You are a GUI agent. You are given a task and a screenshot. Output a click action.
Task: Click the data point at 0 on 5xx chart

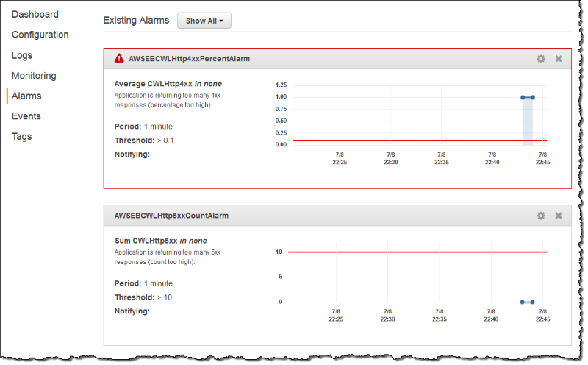coord(523,302)
